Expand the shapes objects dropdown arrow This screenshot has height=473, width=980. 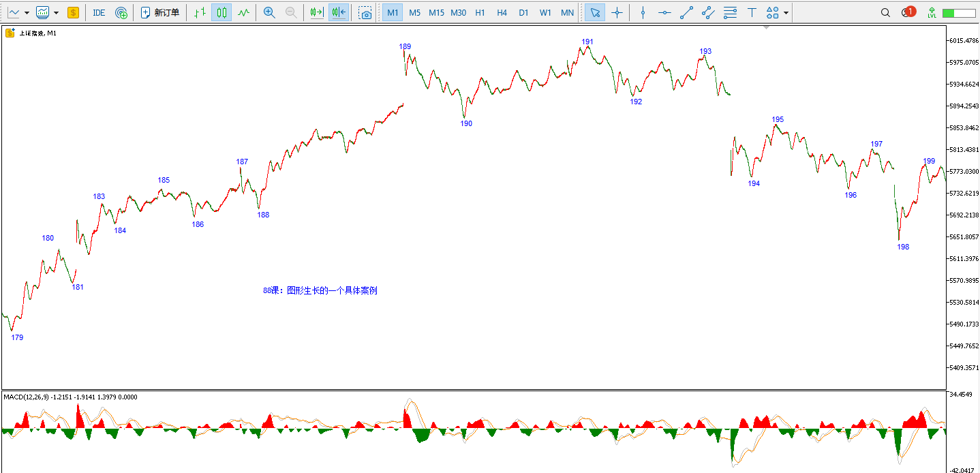coord(787,12)
